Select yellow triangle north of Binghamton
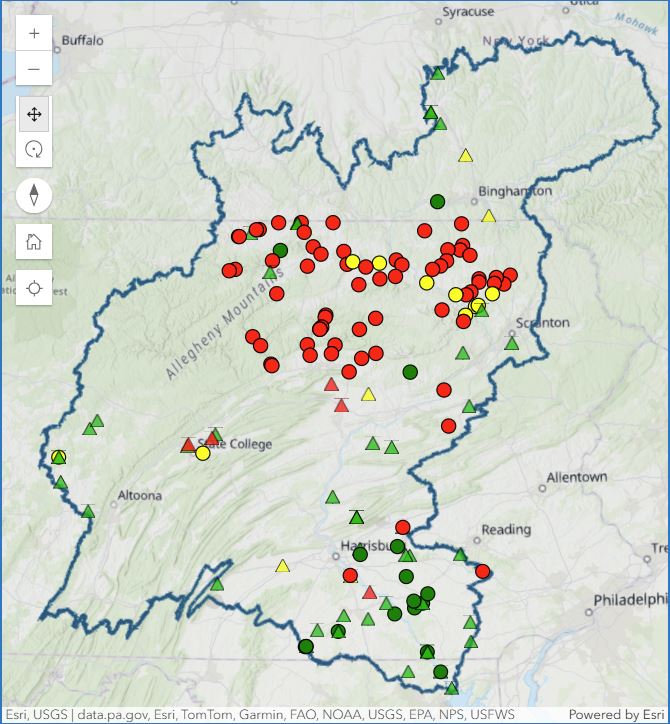 465,156
